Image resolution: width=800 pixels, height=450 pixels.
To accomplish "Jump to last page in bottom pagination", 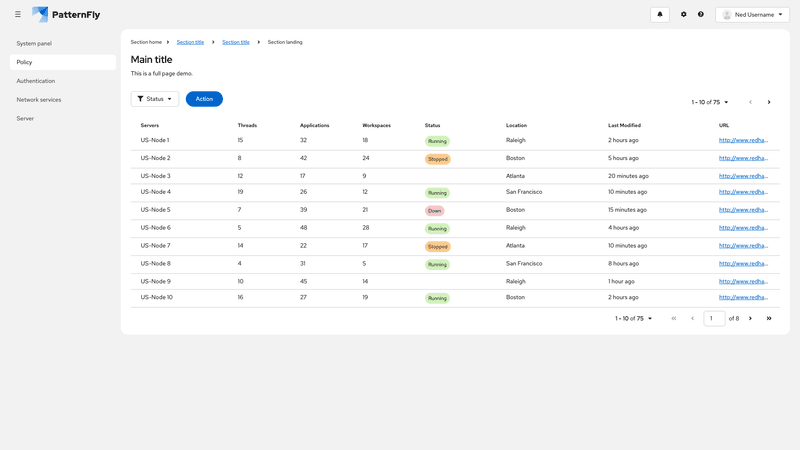I will click(x=769, y=318).
